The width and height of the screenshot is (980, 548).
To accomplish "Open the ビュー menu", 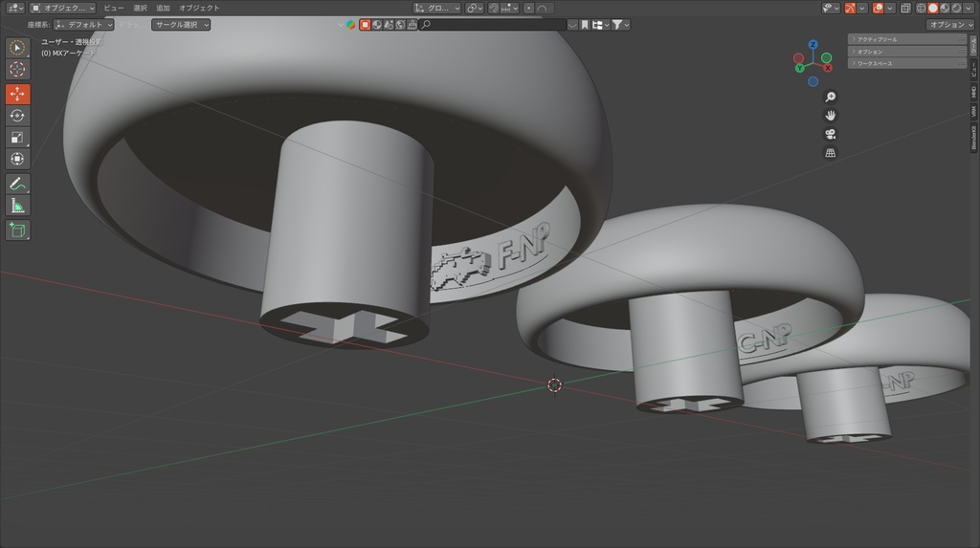I will pos(114,8).
